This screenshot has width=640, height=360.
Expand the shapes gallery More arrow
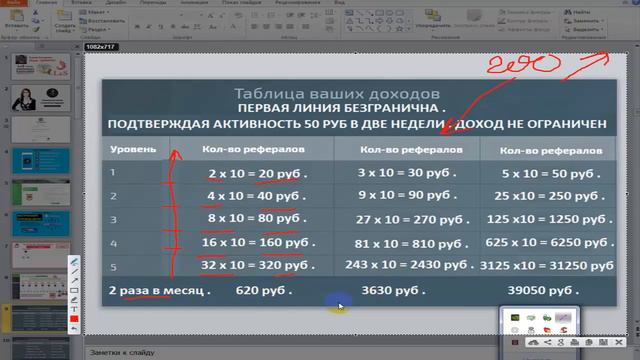(x=409, y=29)
